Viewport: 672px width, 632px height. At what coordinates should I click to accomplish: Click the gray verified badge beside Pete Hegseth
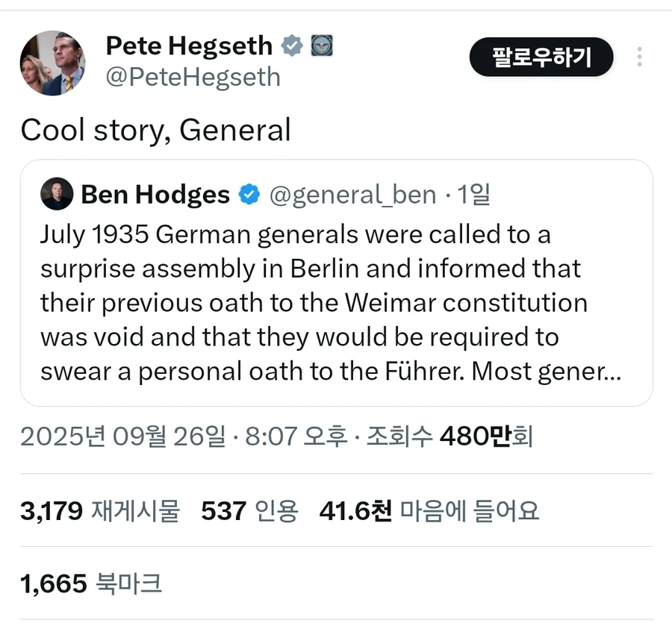(291, 46)
